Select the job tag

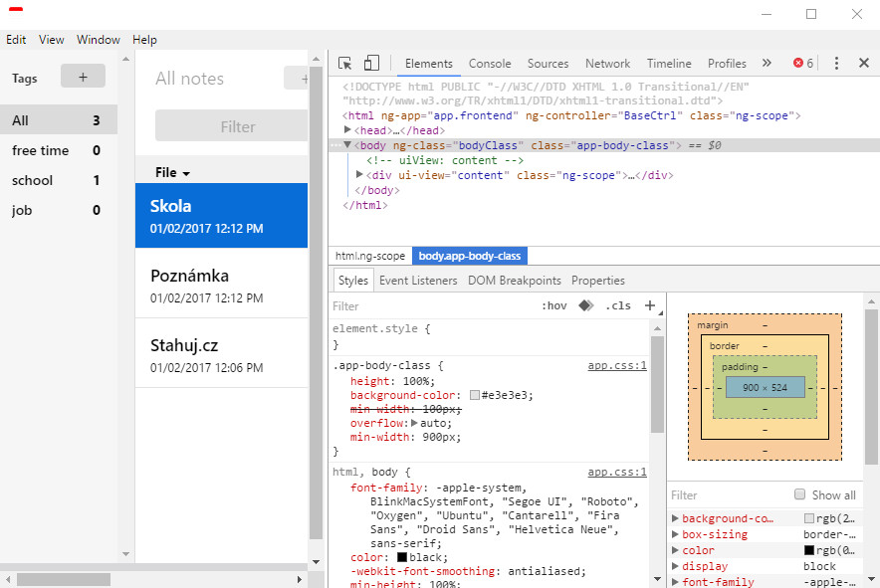(59, 210)
